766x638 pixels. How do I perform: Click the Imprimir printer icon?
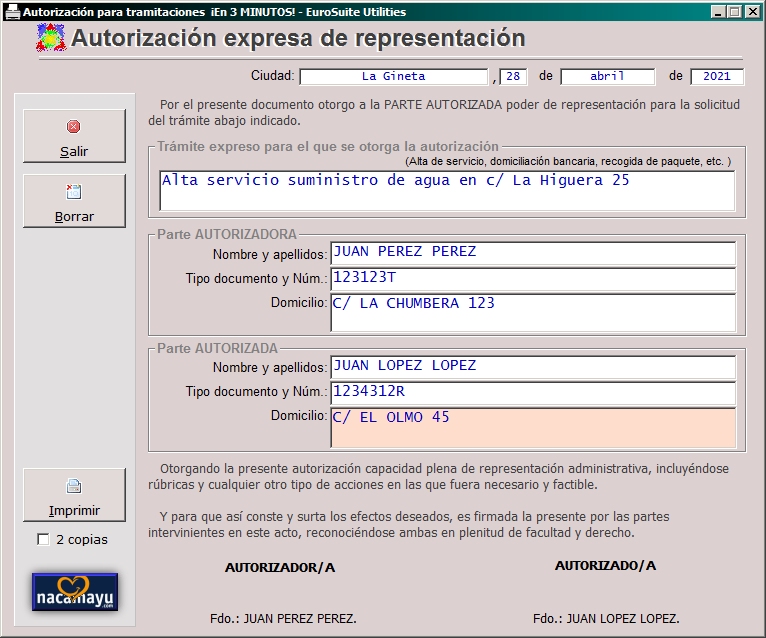coord(74,487)
